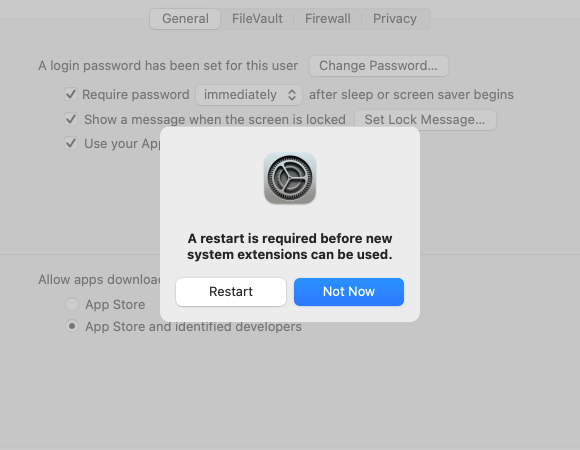Click 'after sleep or screen saver begins' label
Image resolution: width=580 pixels, height=450 pixels.
[x=411, y=95]
